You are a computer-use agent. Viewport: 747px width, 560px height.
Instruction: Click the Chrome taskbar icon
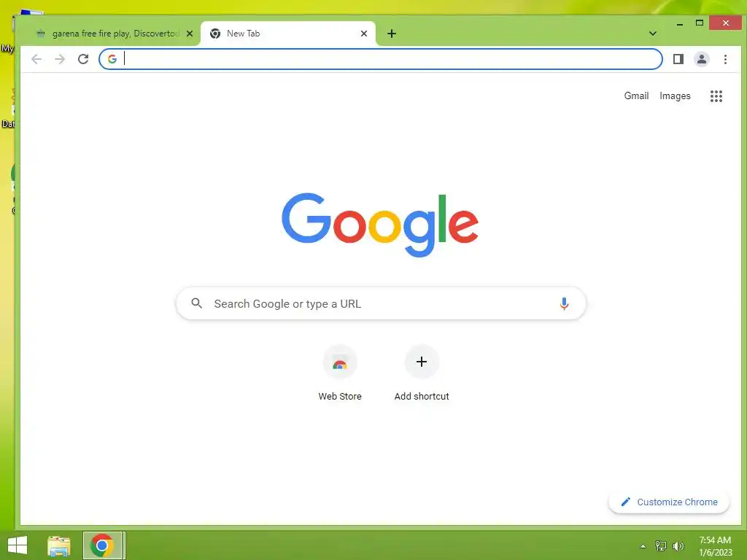point(104,545)
